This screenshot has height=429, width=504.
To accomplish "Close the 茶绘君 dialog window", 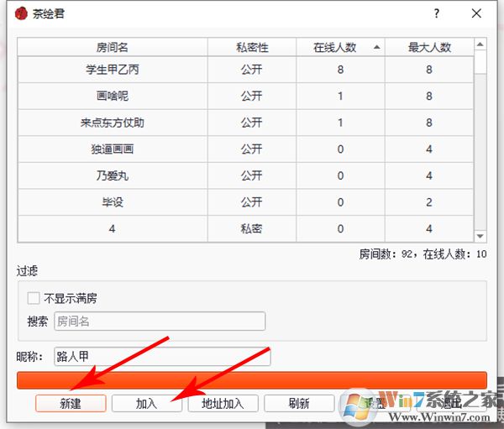I will (x=476, y=13).
